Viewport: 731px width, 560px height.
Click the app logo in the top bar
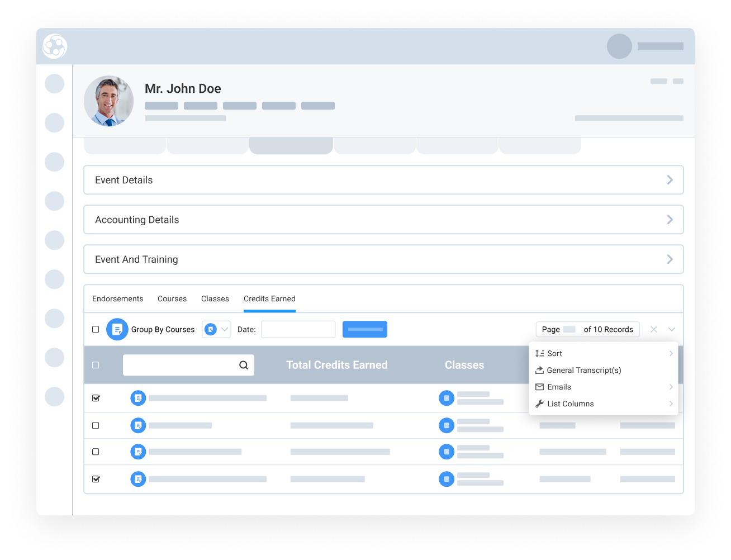pos(55,46)
